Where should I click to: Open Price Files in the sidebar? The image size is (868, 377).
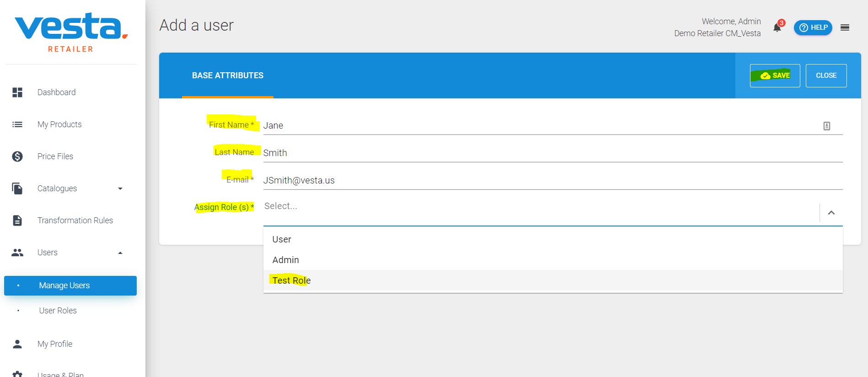[55, 156]
